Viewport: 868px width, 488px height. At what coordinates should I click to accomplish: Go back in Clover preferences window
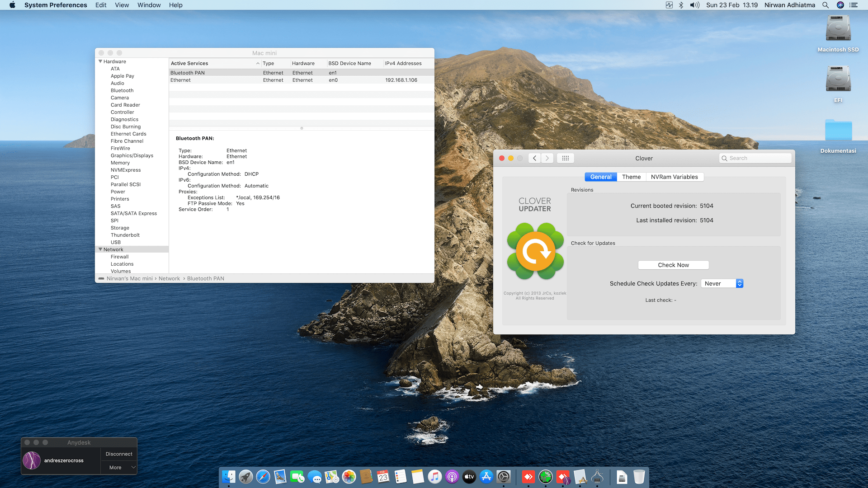(x=535, y=158)
